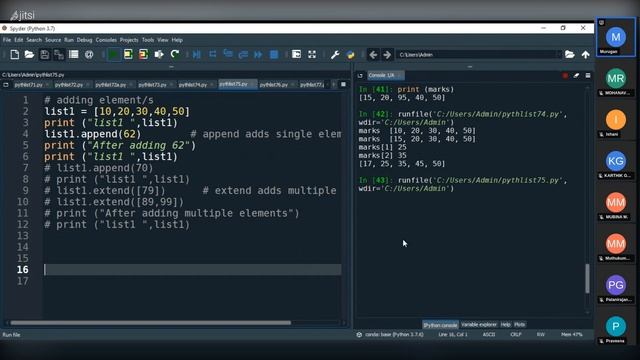Screen dimensions: 640x360
Task: Save all open files
Action: click(x=59, y=54)
